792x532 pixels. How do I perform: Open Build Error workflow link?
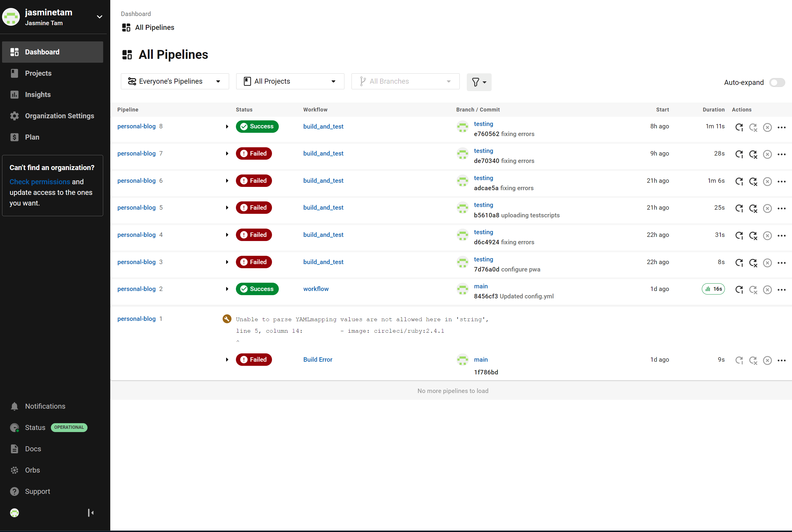coord(318,360)
